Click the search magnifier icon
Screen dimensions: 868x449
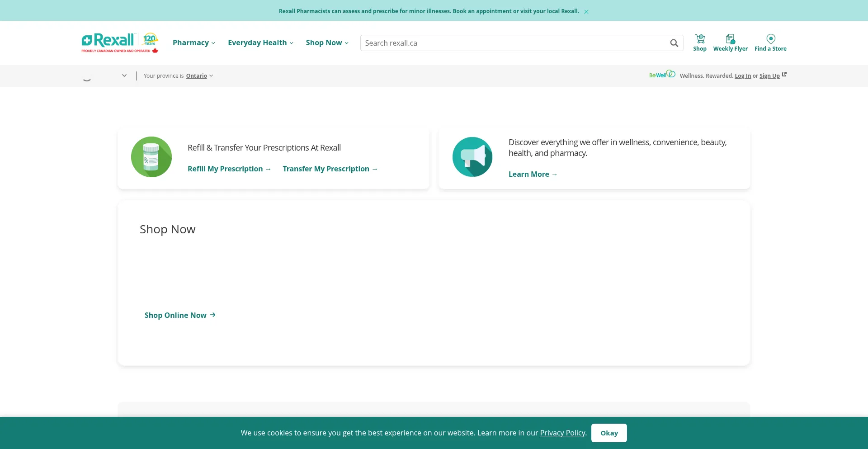pyautogui.click(x=674, y=43)
